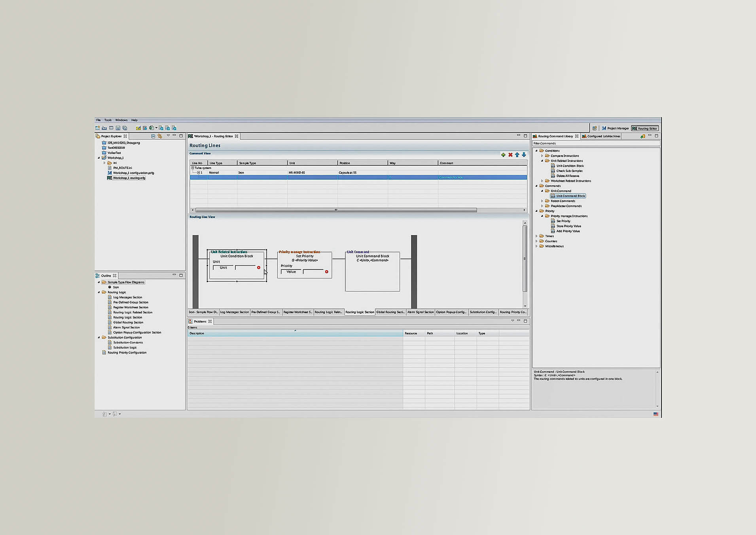This screenshot has height=535, width=756.
Task: Expand the Miscellaneous folder
Action: [x=536, y=246]
